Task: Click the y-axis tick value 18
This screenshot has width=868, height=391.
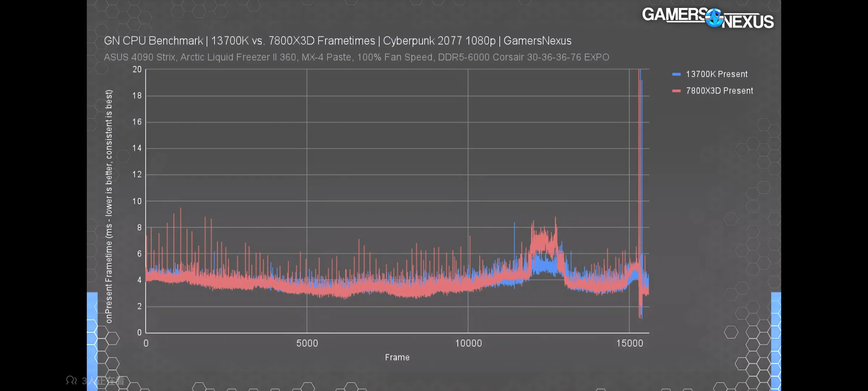Action: [137, 96]
